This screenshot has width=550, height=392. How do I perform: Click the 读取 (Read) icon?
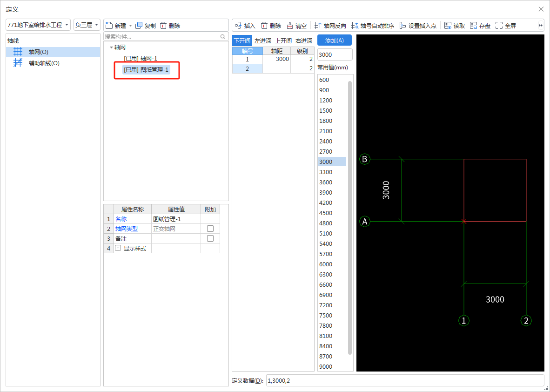pos(448,26)
